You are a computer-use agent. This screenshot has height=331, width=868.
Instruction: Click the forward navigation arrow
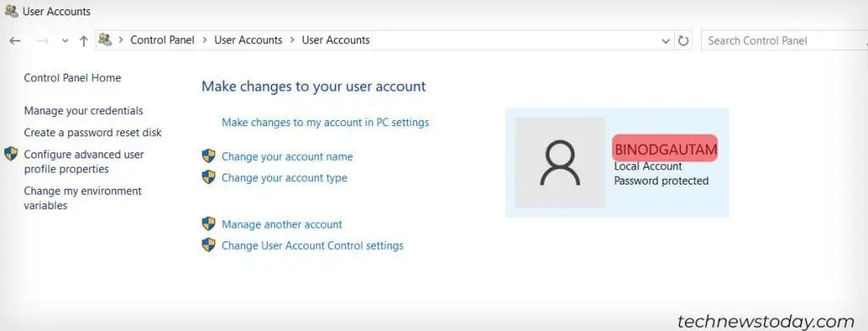(42, 41)
